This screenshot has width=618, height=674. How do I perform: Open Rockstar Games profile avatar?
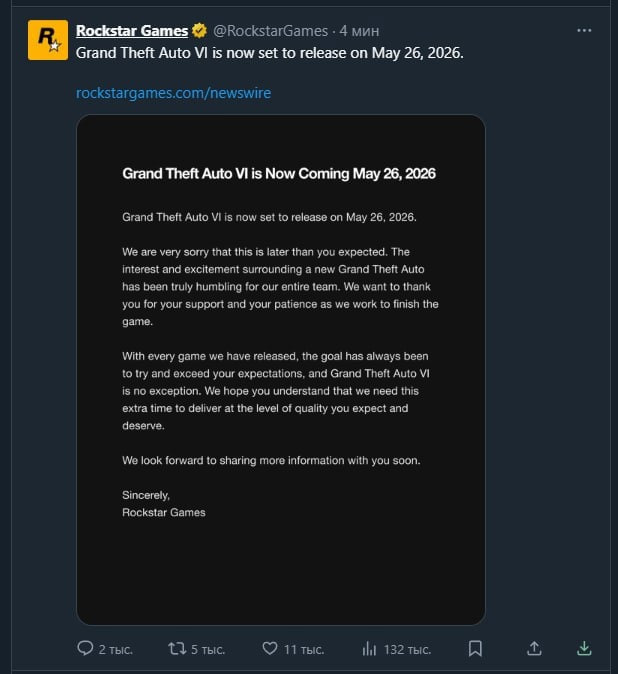click(48, 40)
